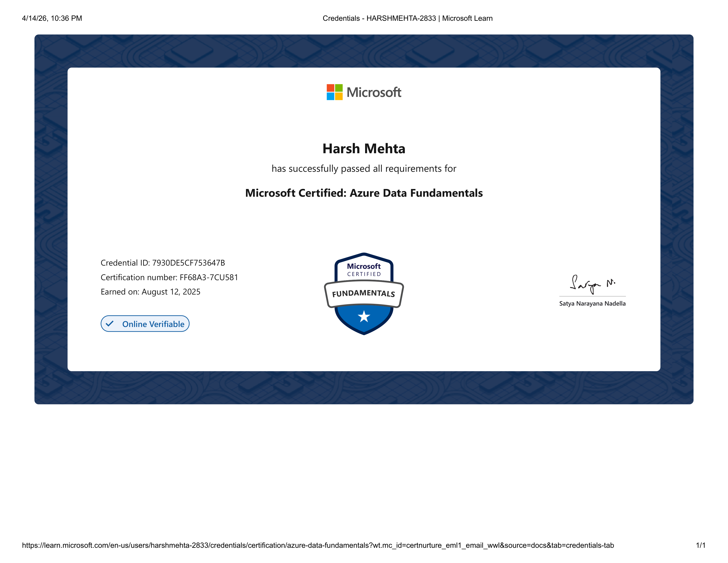
Task: Click the Microsoft four-square logo
Action: coord(334,92)
